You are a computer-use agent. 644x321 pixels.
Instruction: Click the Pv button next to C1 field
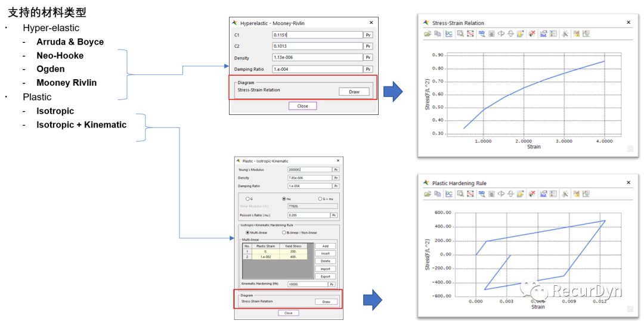pos(368,35)
